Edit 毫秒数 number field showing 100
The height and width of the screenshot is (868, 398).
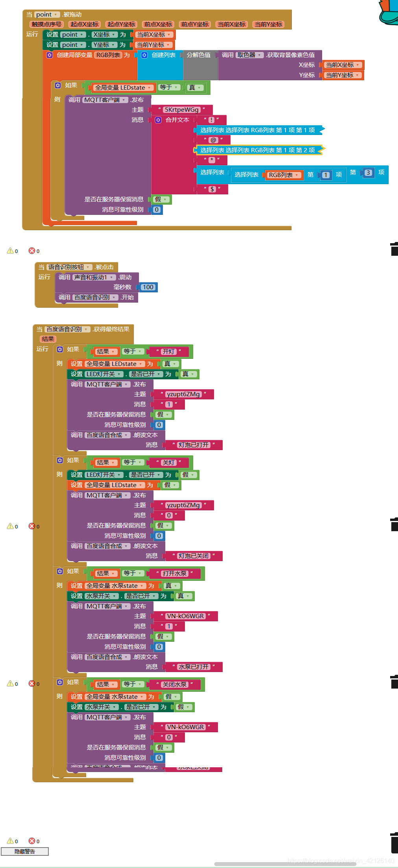click(x=148, y=287)
